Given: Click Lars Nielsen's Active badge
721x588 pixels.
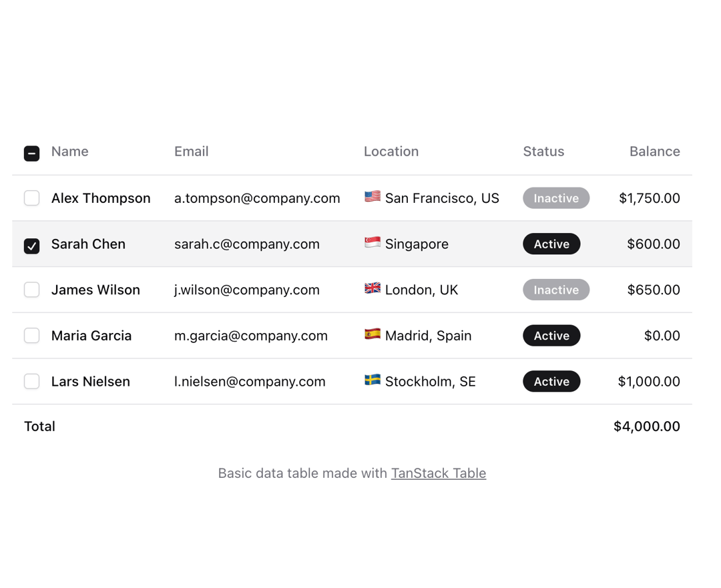Looking at the screenshot, I should (551, 381).
